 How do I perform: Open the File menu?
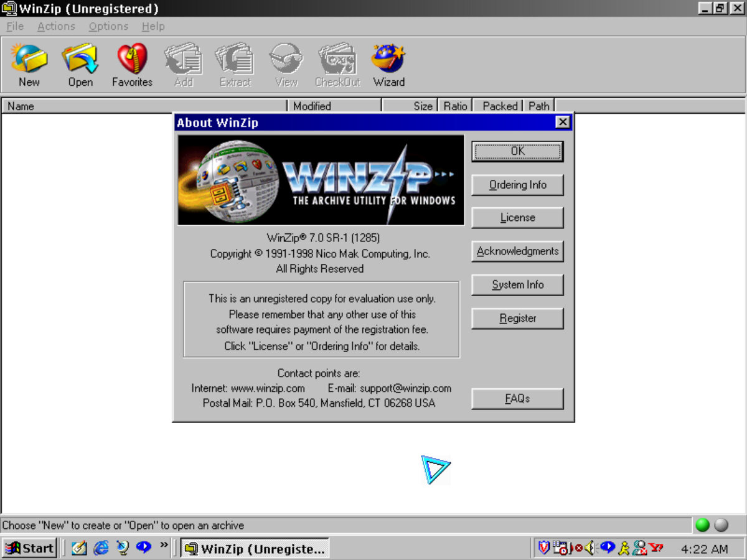15,26
